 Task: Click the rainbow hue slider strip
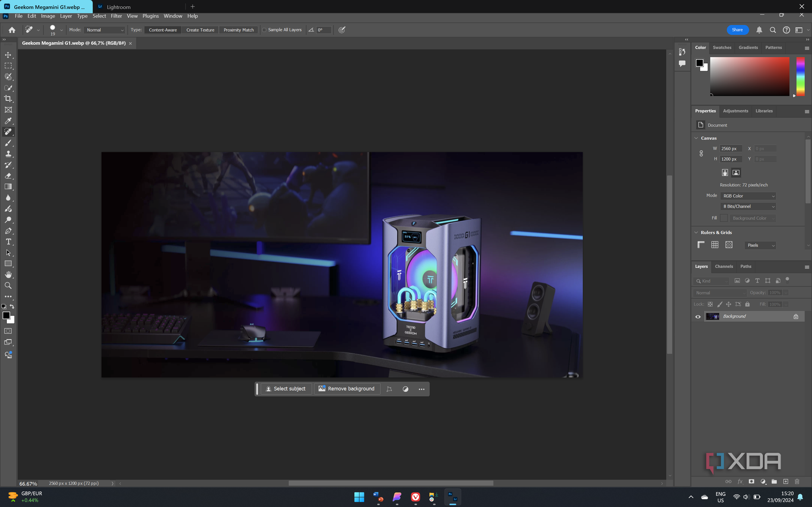point(801,76)
